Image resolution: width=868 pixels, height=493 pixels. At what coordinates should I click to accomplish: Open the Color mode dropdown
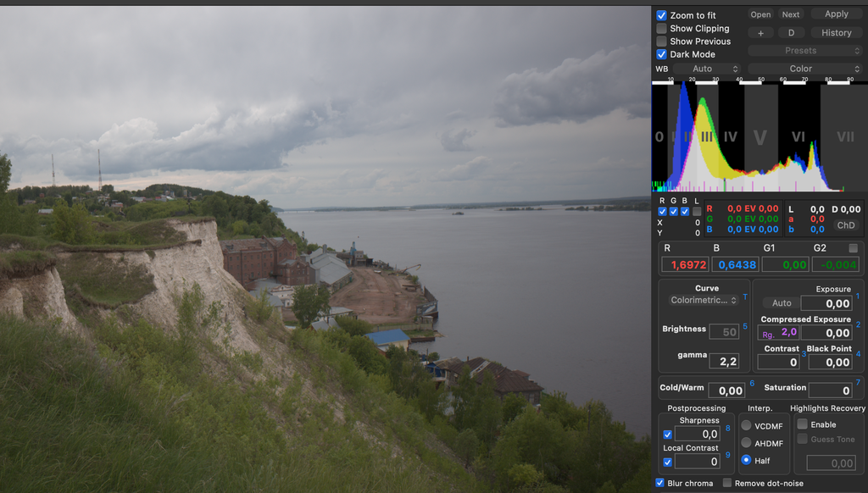pos(805,69)
